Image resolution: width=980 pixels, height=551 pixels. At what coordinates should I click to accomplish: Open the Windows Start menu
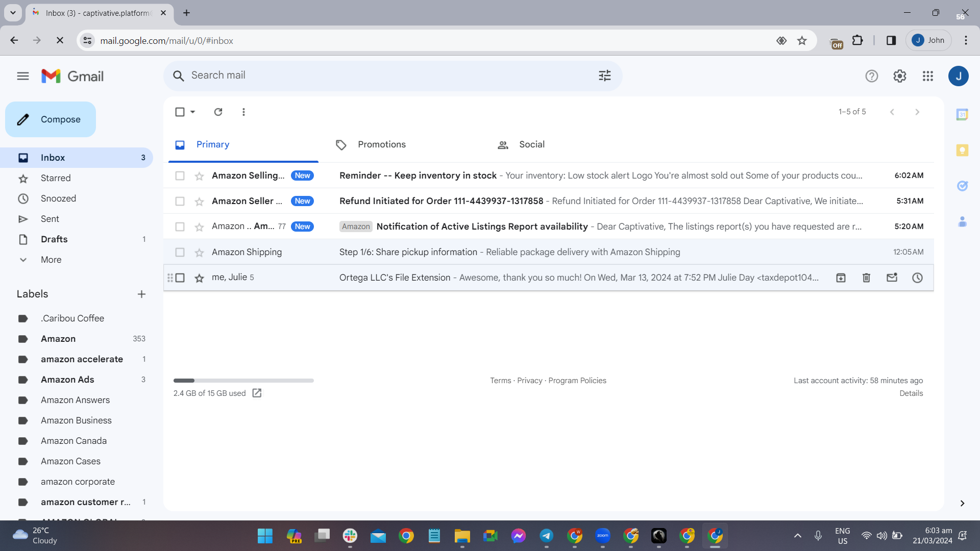(265, 536)
